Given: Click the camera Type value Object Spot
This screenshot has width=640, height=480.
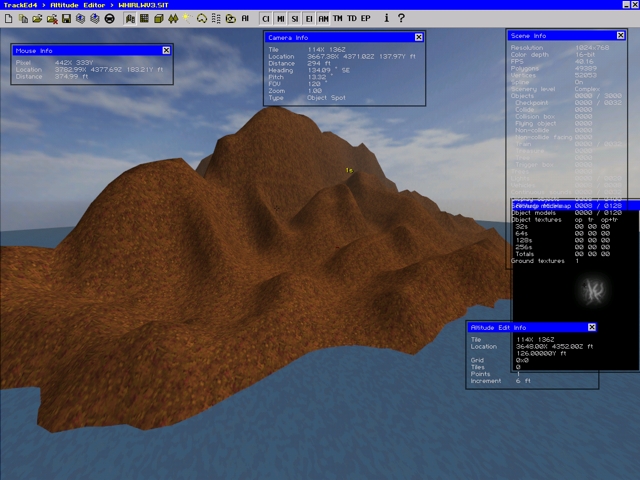Looking at the screenshot, I should pyautogui.click(x=326, y=98).
